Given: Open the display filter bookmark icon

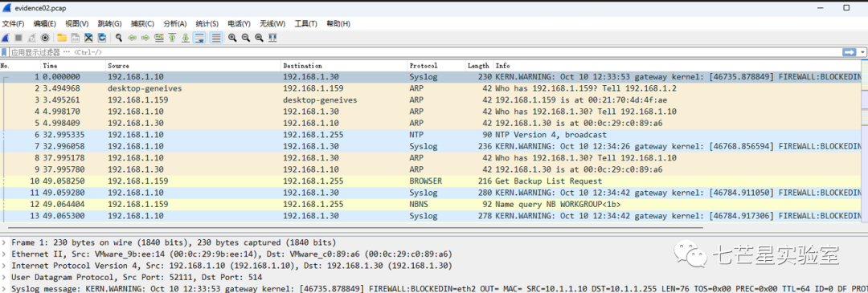Looking at the screenshot, I should coord(5,52).
